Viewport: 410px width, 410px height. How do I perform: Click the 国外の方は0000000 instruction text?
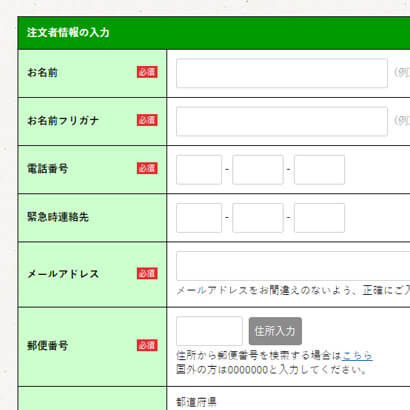[271, 370]
